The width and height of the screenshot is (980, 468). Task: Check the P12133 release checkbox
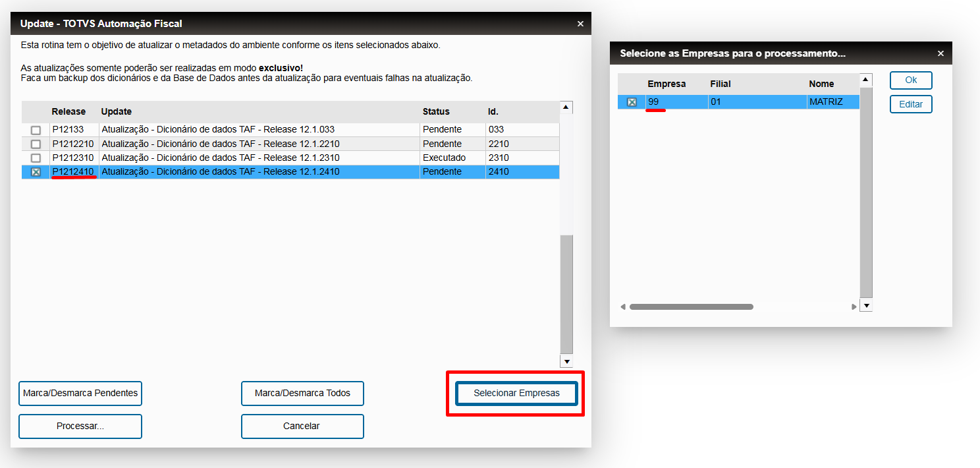click(x=36, y=130)
